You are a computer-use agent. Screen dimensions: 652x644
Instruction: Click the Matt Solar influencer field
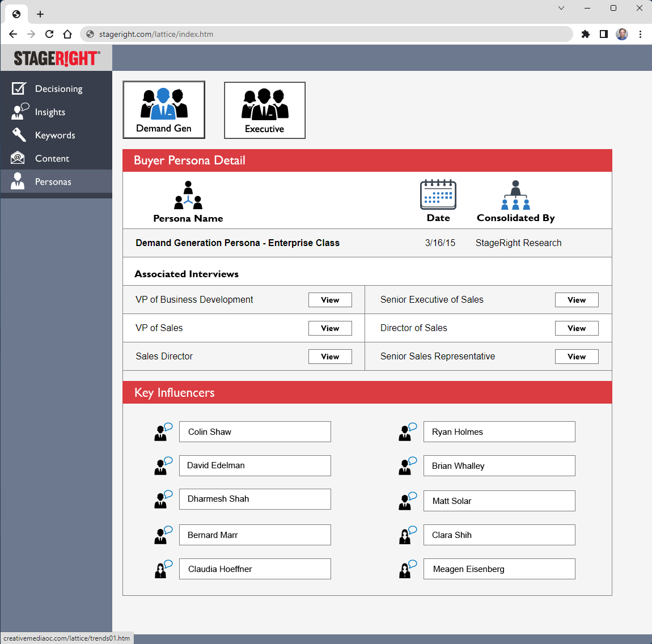point(499,501)
